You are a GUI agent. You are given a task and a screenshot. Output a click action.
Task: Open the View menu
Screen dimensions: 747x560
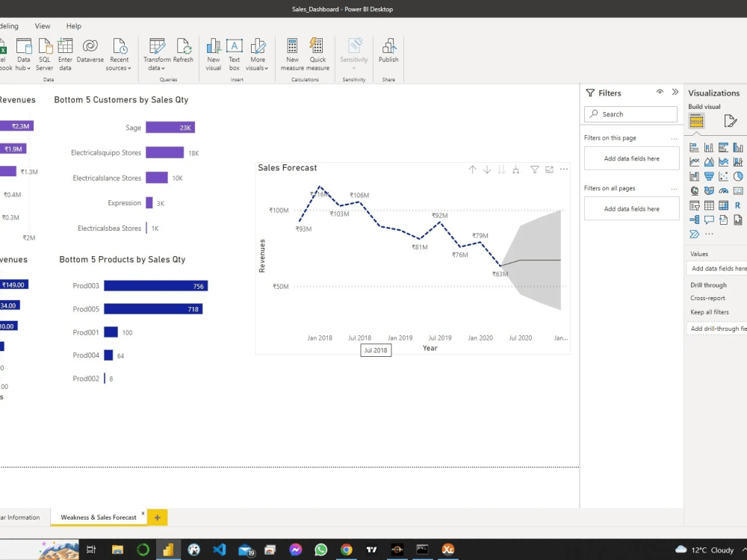coord(42,25)
